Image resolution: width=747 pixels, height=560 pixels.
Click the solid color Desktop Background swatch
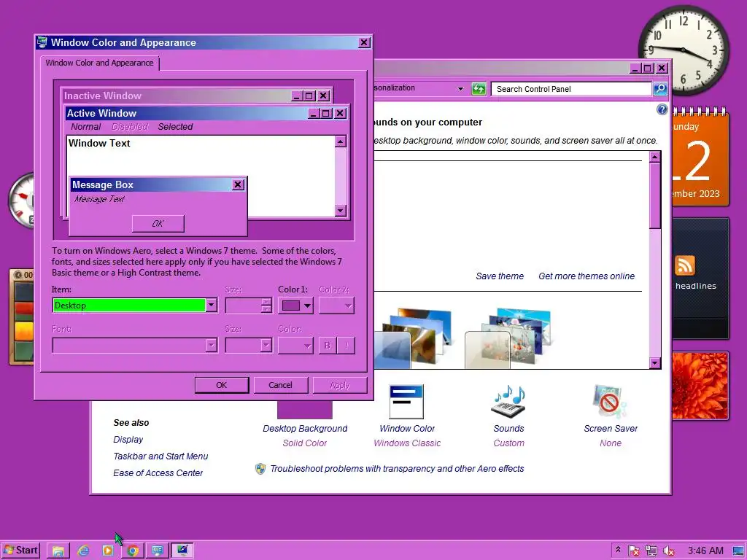click(x=305, y=410)
